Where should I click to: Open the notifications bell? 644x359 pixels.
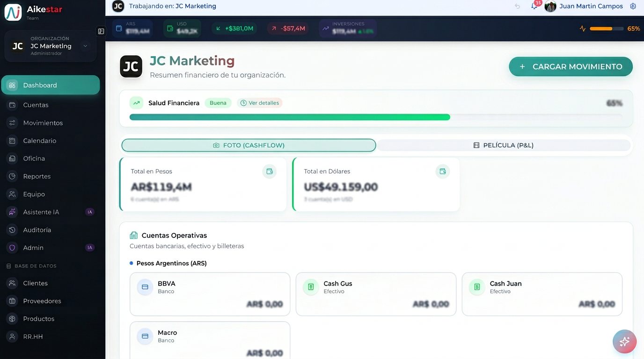[534, 6]
